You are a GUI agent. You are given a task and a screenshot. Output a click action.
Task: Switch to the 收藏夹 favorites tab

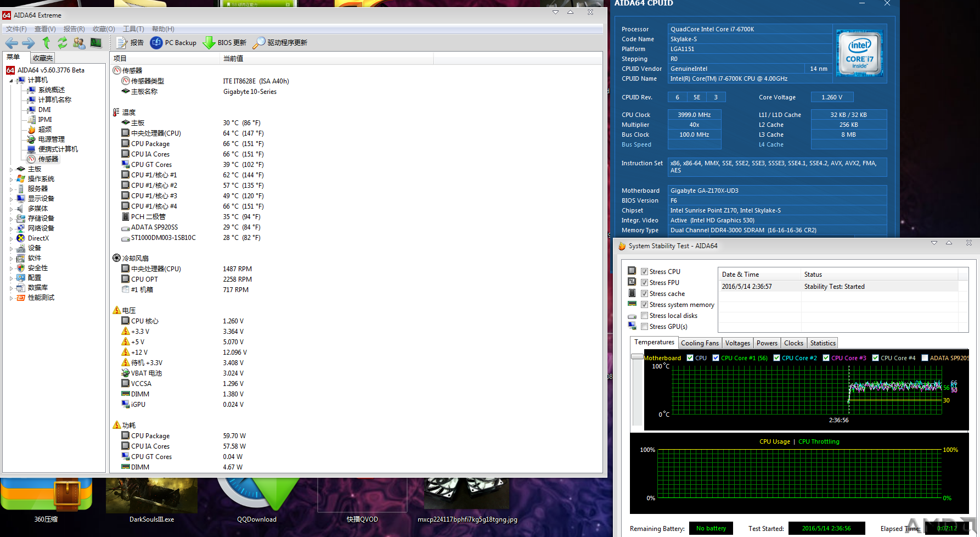click(43, 58)
